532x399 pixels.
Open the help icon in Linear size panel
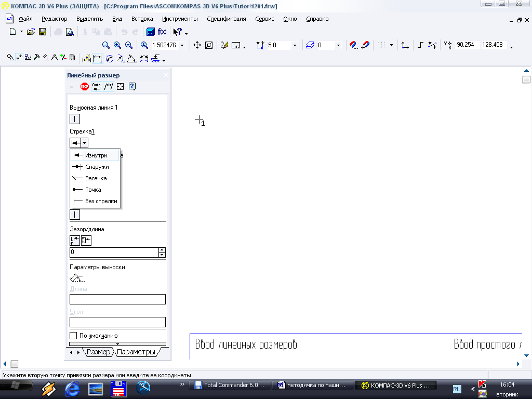pyautogui.click(x=132, y=87)
